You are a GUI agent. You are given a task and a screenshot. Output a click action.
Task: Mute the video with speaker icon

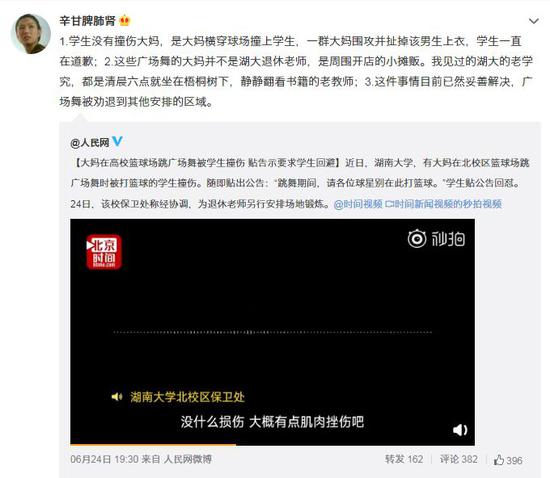coord(460,430)
